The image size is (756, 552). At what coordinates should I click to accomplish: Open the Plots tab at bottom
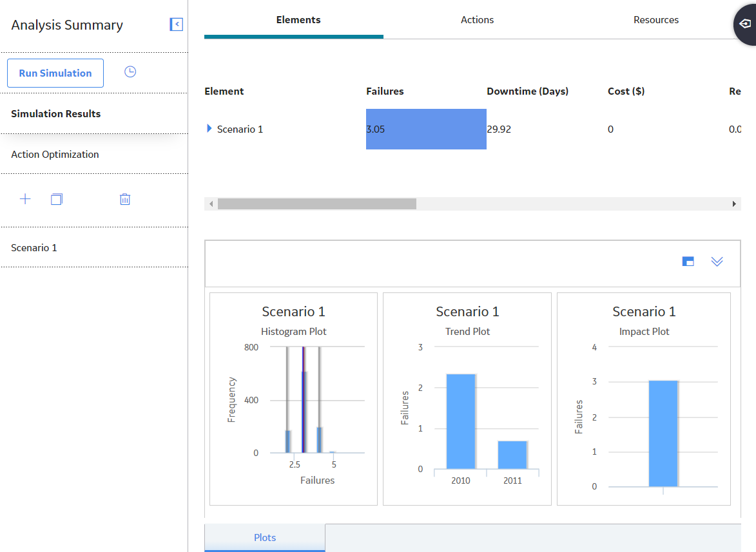pos(265,538)
